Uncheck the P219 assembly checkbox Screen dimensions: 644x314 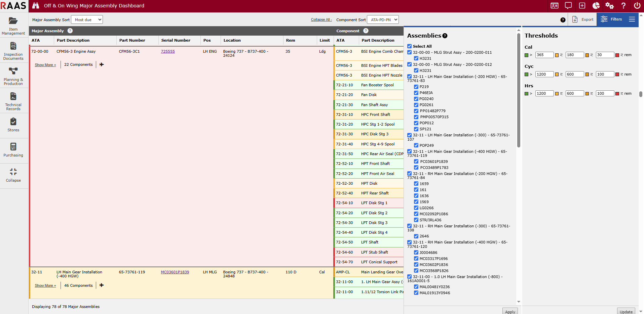point(416,87)
